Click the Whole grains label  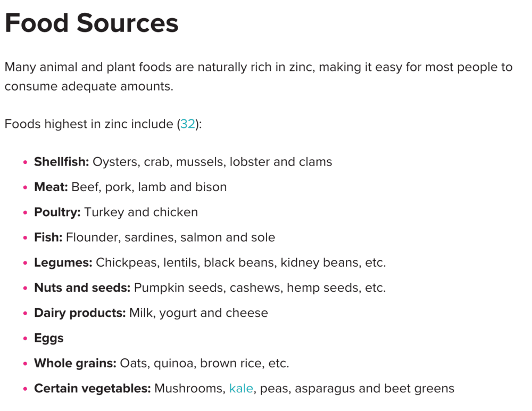76,364
